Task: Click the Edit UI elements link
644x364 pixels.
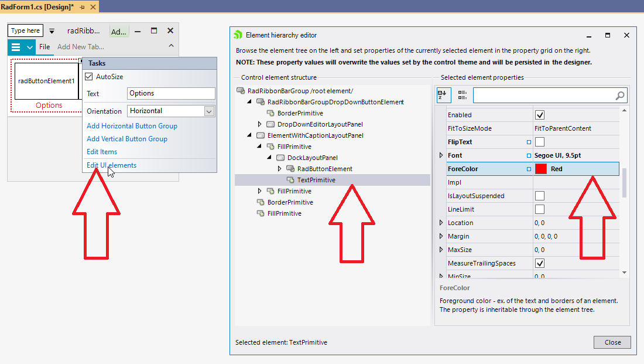Action: point(111,165)
